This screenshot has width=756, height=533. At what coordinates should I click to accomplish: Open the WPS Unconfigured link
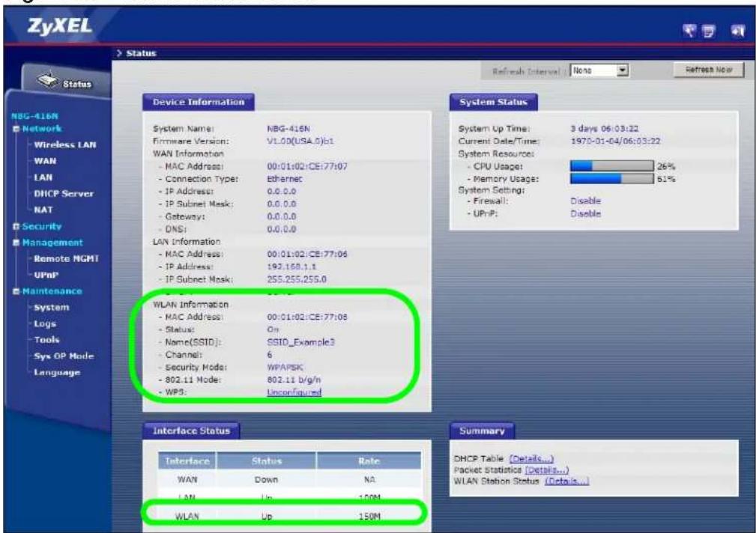(x=294, y=392)
